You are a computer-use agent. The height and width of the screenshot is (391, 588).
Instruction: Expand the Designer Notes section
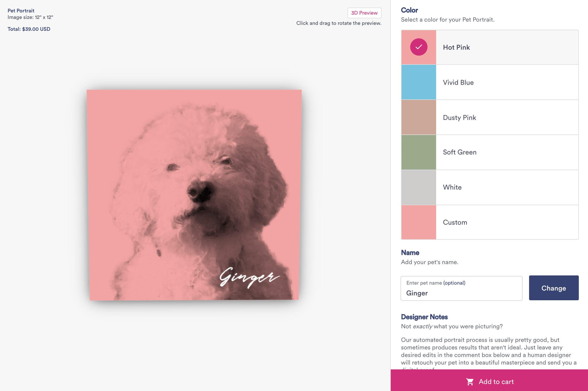click(x=424, y=316)
